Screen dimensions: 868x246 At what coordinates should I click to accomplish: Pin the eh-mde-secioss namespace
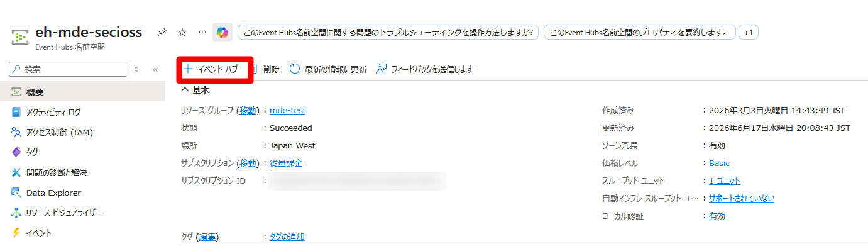click(x=162, y=31)
